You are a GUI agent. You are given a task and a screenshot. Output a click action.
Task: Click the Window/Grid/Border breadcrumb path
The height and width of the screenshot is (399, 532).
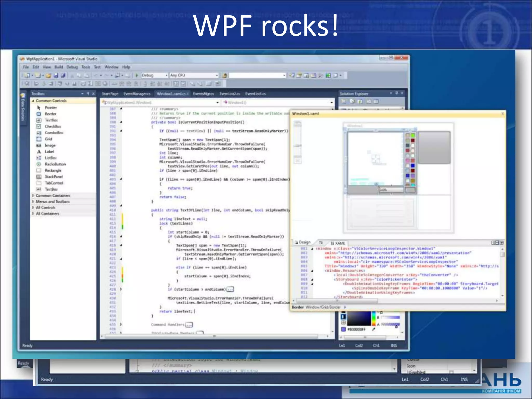323,307
